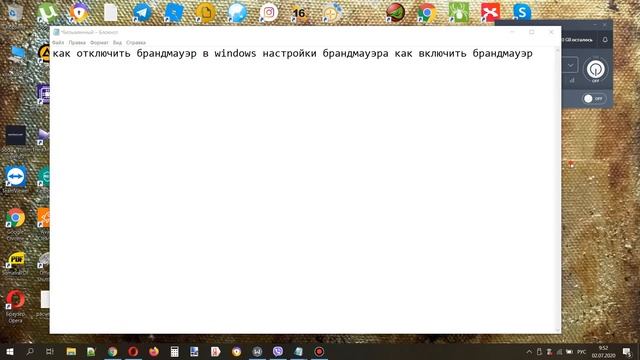Open the Формат menu in Notepad
The height and width of the screenshot is (360, 640).
[x=99, y=42]
